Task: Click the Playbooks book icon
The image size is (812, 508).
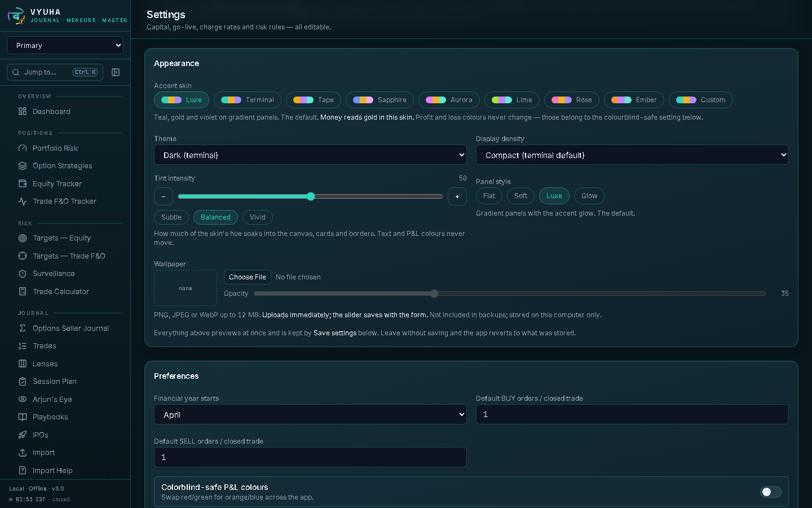Action: click(23, 417)
